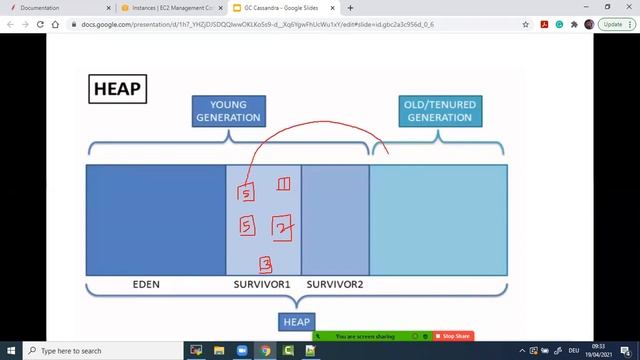Select the GC Cassandra Google Slides tab
Image resolution: width=640 pixels, height=360 pixels.
pyautogui.click(x=281, y=8)
